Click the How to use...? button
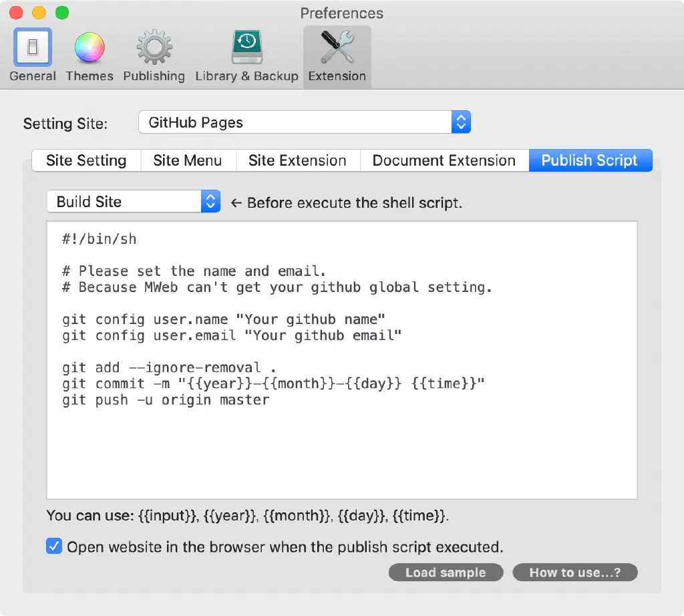684x616 pixels. click(575, 573)
